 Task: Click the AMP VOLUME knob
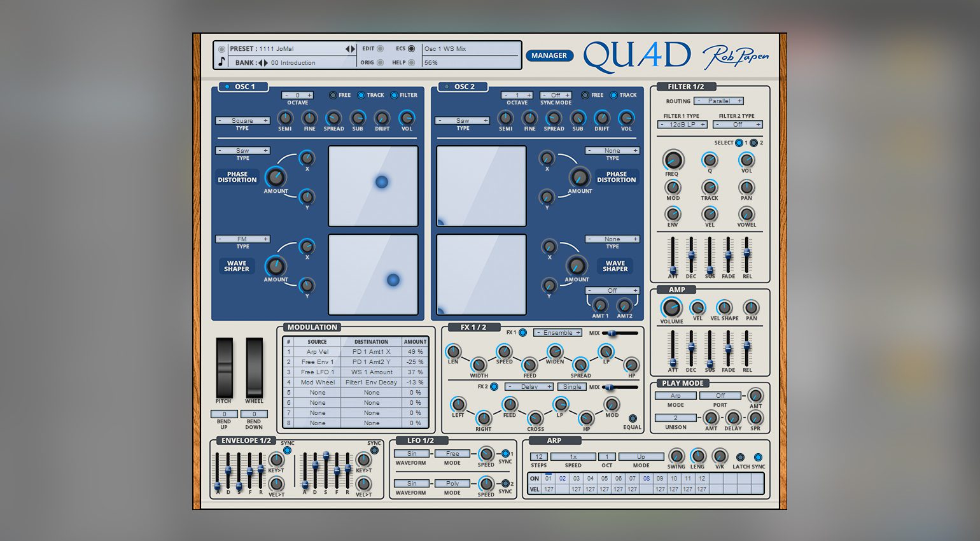click(671, 308)
